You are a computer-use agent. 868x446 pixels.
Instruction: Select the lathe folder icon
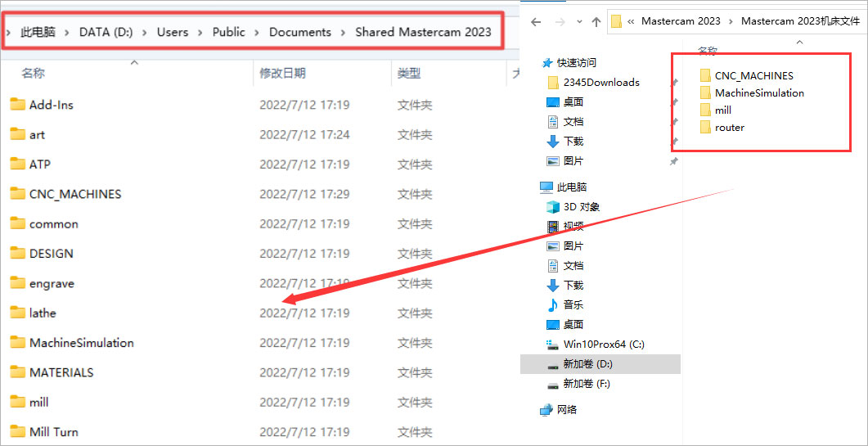point(18,313)
